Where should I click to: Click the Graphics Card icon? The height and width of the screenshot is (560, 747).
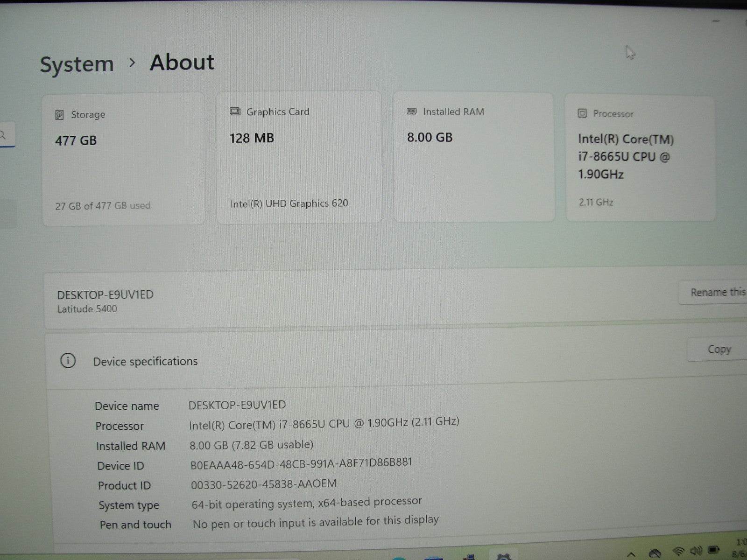coord(234,111)
